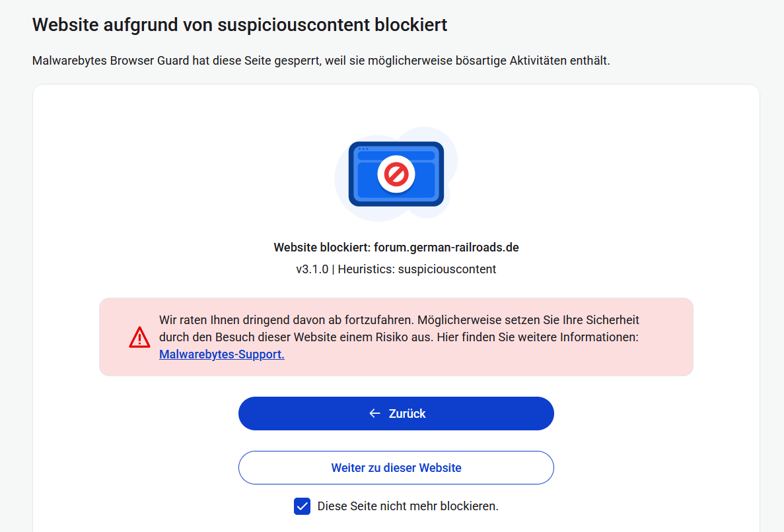Click the 'v3.1.0 | Heuristics' version line

click(396, 269)
